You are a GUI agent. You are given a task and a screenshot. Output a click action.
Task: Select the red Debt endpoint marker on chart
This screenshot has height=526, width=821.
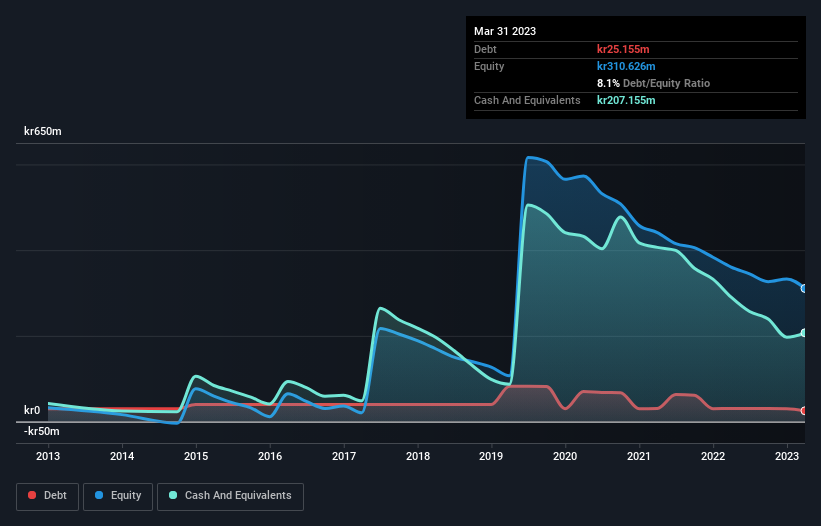803,411
